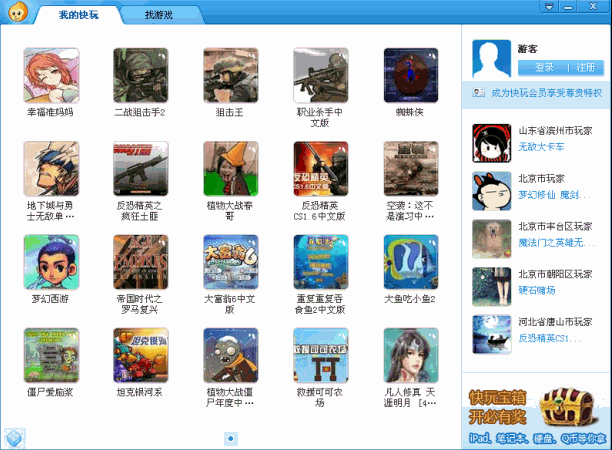Screen dimensions: 612x450
Task: Open the title bar dropdown menu arrow
Action: [549, 7]
